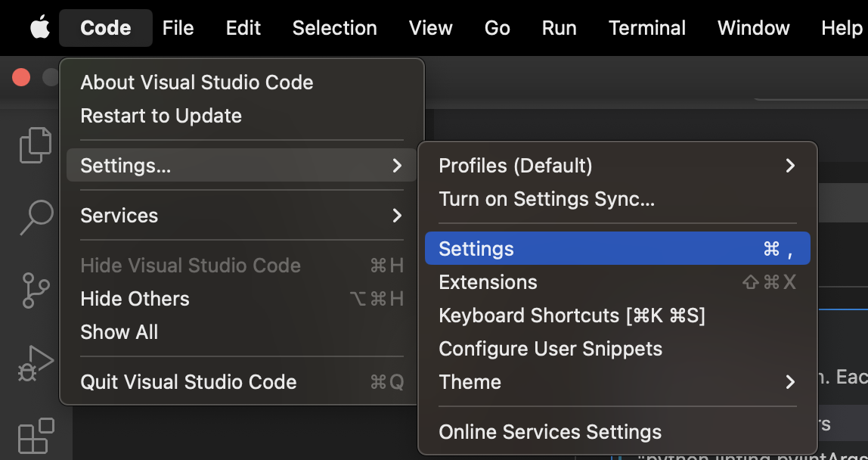Open the Source Control view icon
The width and height of the screenshot is (868, 460).
click(36, 290)
